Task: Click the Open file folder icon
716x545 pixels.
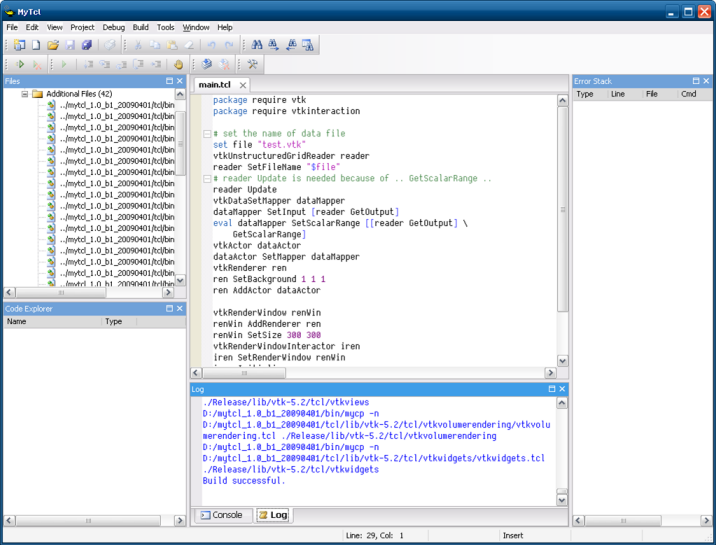Action: (53, 46)
